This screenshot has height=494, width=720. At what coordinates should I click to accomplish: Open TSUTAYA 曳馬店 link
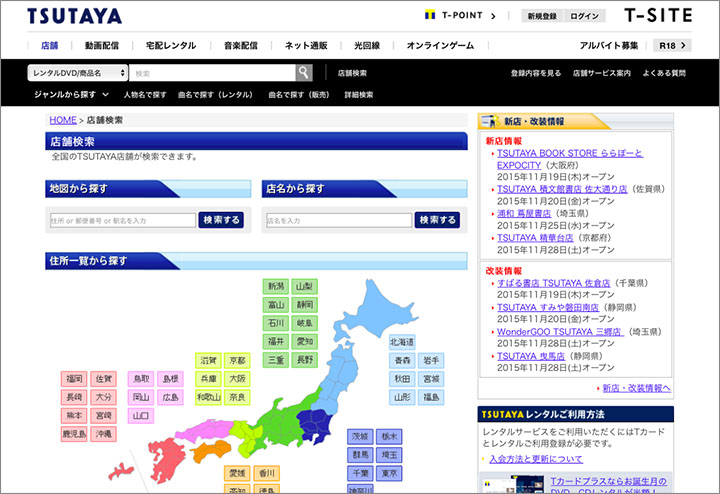click(x=531, y=356)
